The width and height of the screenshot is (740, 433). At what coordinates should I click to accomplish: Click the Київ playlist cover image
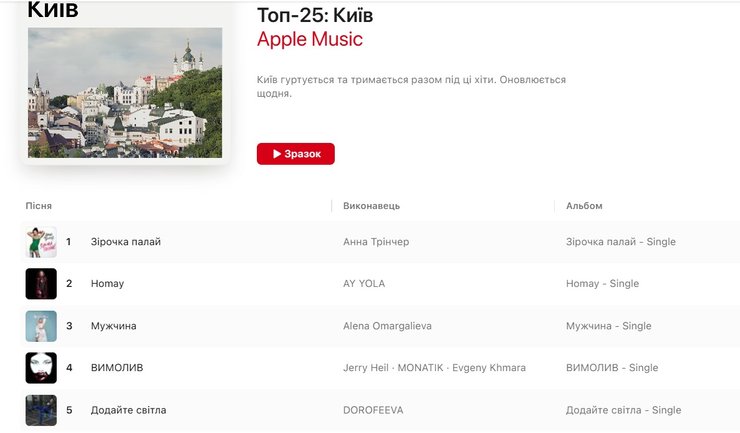pos(125,92)
